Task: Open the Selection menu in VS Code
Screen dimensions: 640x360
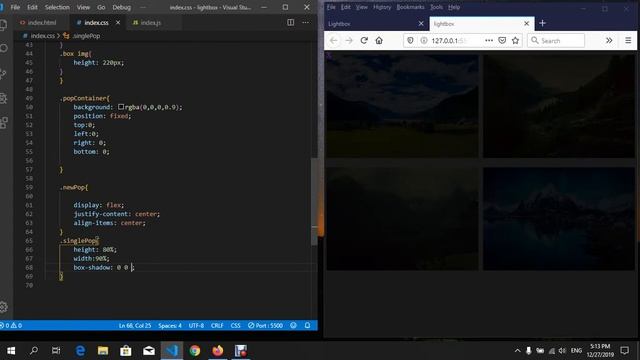Action: pyautogui.click(x=57, y=7)
